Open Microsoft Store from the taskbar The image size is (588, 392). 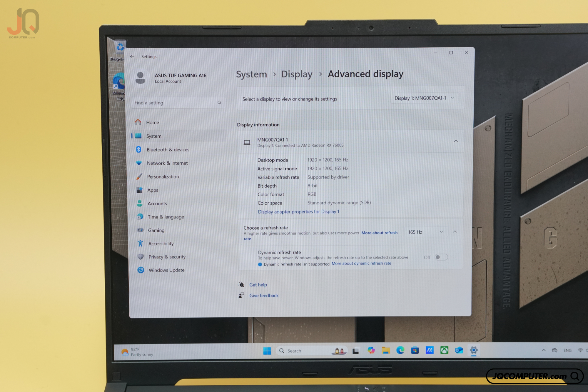click(415, 350)
